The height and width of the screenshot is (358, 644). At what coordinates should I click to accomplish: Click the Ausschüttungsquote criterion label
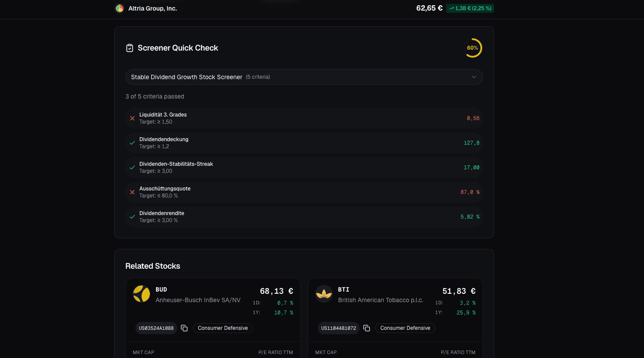tap(165, 189)
